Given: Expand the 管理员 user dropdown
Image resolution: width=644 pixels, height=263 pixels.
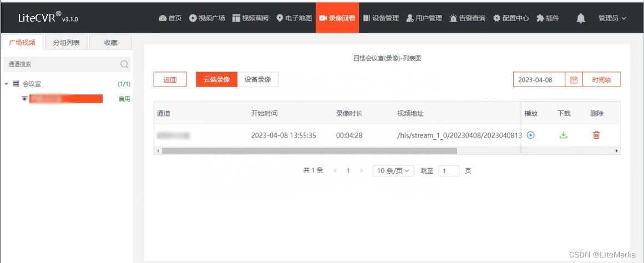Looking at the screenshot, I should pyautogui.click(x=612, y=18).
